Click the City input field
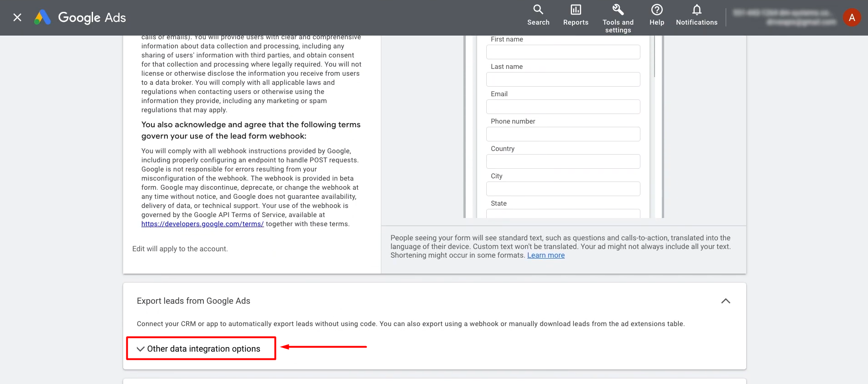The height and width of the screenshot is (384, 868). [563, 189]
